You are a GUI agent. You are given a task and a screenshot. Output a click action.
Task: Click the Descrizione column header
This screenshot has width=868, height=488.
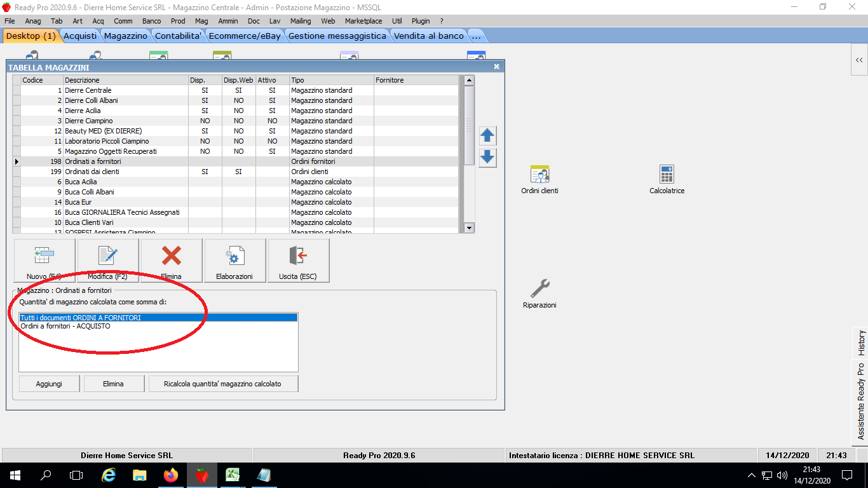[126, 80]
